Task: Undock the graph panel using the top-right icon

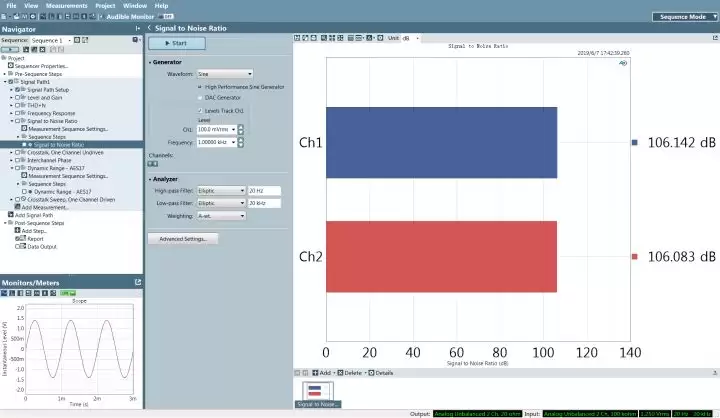Action: pyautogui.click(x=715, y=38)
